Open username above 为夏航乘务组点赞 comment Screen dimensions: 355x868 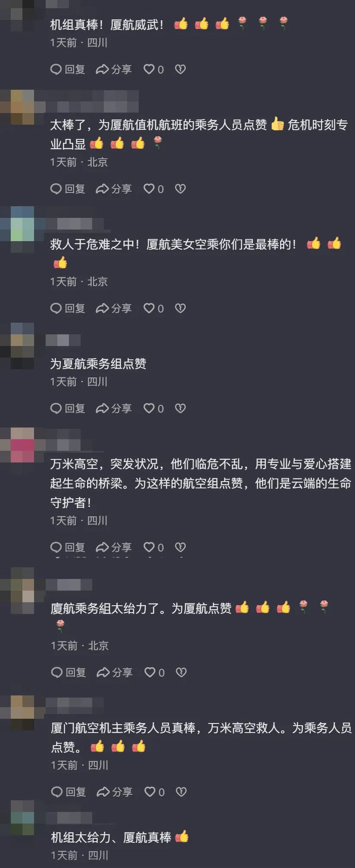pyautogui.click(x=63, y=340)
